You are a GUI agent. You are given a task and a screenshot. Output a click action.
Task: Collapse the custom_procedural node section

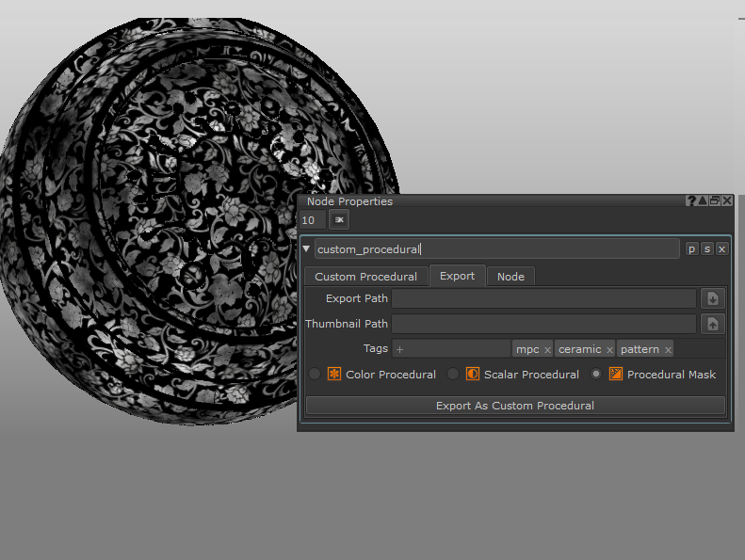click(x=306, y=248)
